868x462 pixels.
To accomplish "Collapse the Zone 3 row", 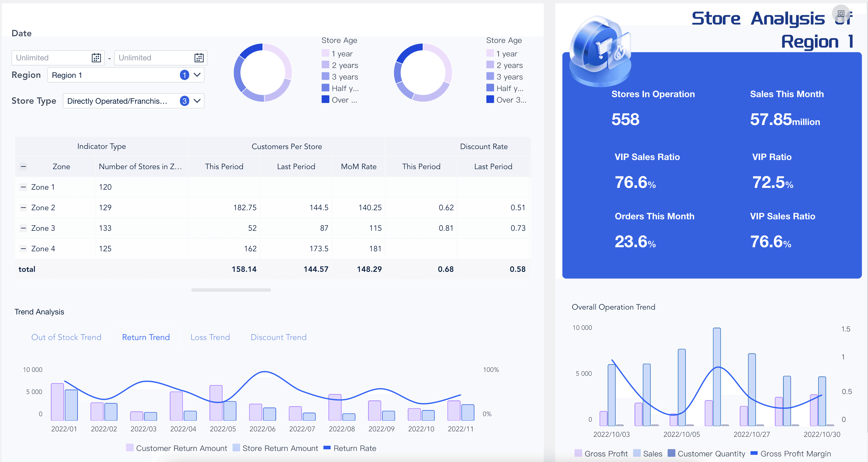I will (23, 228).
